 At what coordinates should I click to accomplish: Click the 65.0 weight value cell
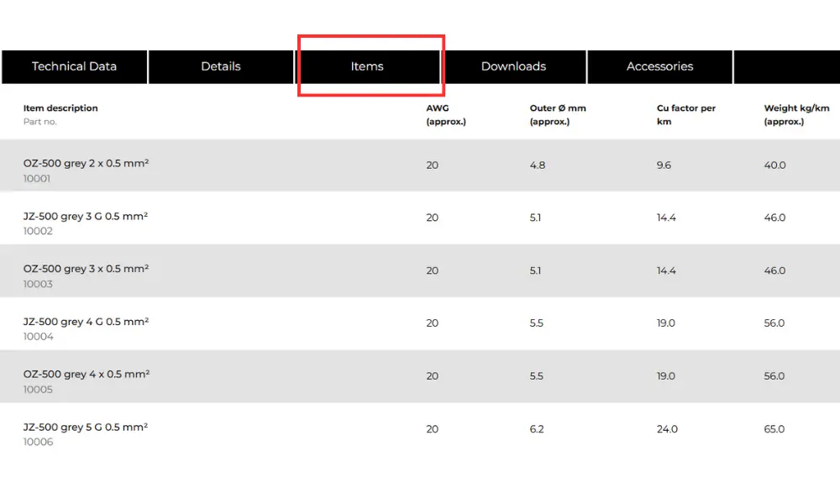[x=774, y=429]
